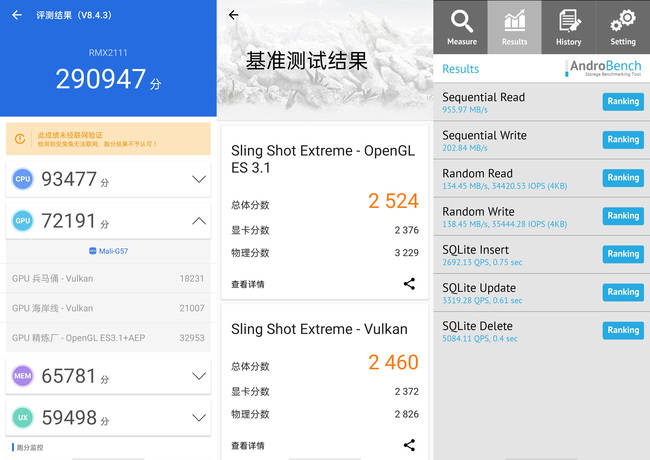Go back from 3DMark benchmark results

(234, 15)
